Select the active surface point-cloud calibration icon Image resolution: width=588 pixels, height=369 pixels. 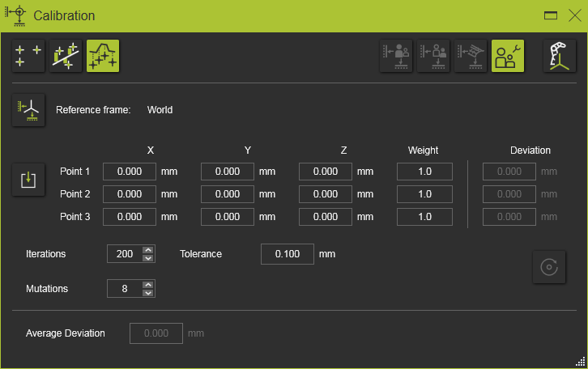tap(103, 56)
